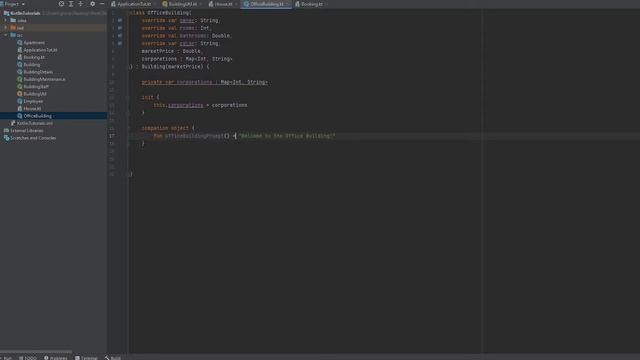Click the Apartment class icon in tree
The image size is (640, 360).
point(20,42)
